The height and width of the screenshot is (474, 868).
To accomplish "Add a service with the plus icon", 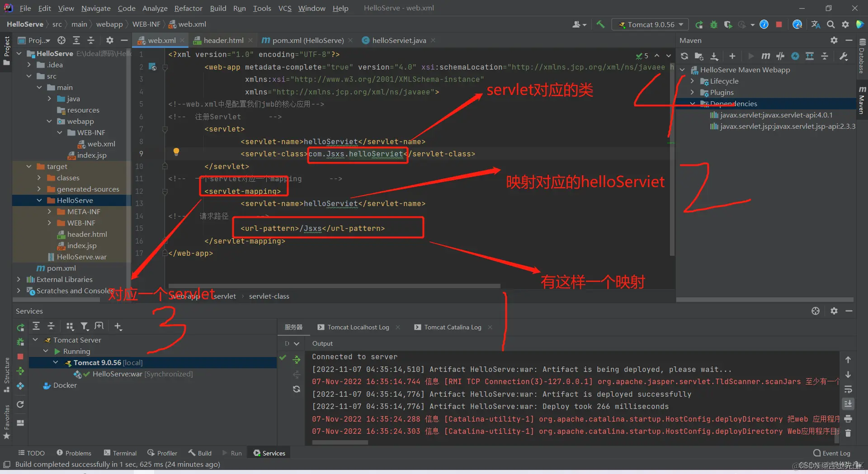I will click(x=118, y=326).
